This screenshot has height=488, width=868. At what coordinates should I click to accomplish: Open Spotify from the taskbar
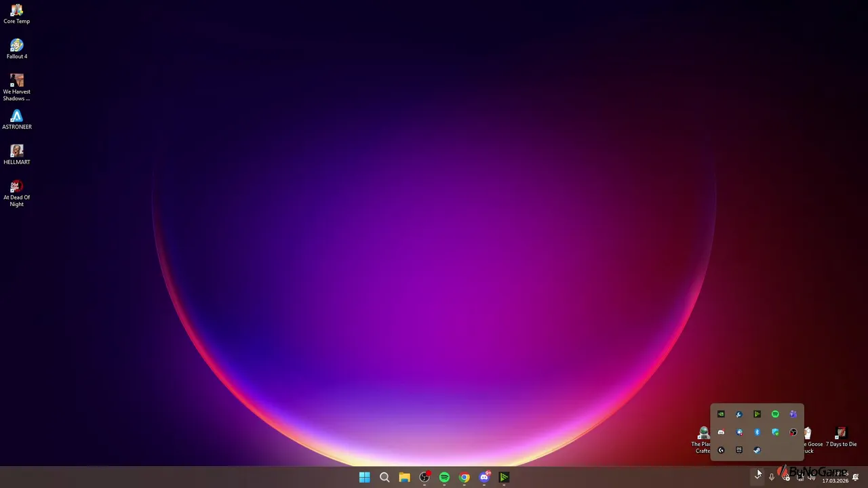coord(444,477)
